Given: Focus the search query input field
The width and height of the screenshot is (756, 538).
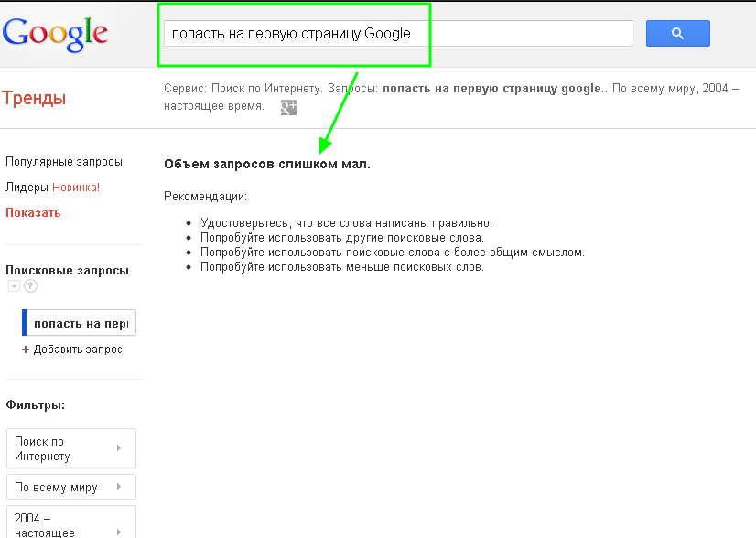Looking at the screenshot, I should [398, 33].
